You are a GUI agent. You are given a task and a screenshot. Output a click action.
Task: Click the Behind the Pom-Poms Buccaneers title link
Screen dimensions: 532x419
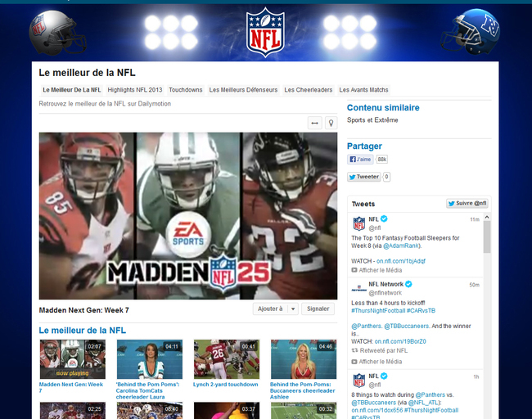[x=302, y=390]
